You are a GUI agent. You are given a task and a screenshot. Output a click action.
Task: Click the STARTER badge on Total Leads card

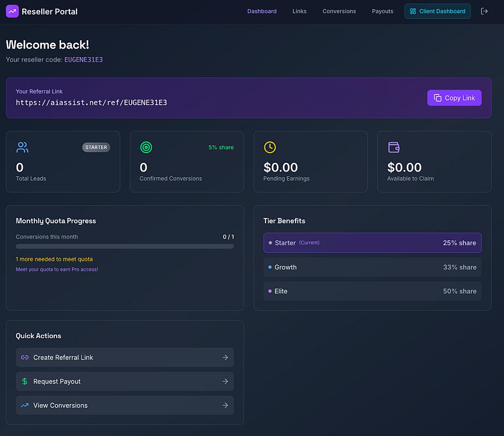96,147
